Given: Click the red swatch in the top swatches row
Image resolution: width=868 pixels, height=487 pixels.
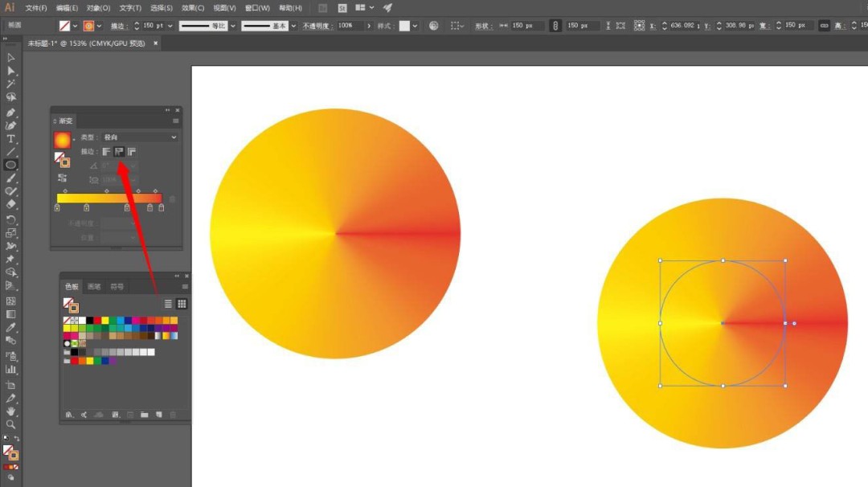Looking at the screenshot, I should click(x=97, y=321).
